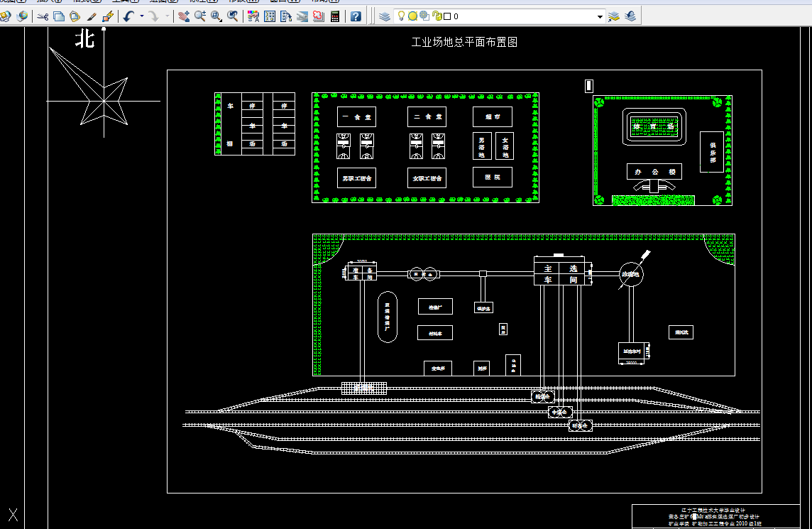
Task: Click the Undo arrow icon
Action: [129, 16]
